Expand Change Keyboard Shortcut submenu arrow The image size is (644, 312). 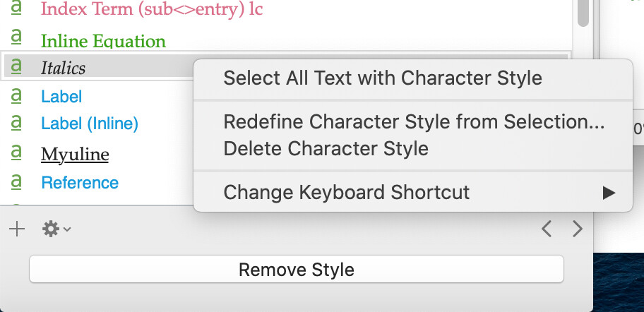[609, 192]
